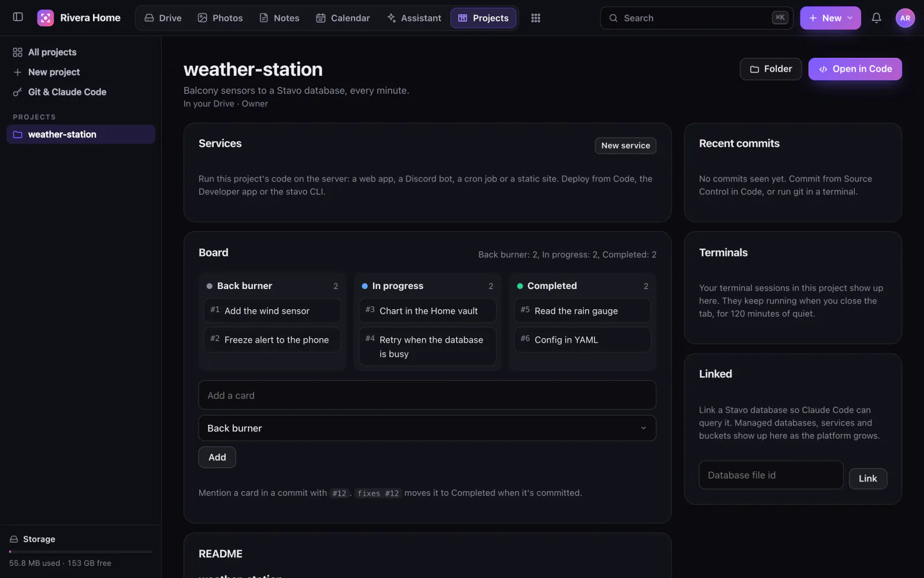Click the Drive tab icon
Viewport: 924px width, 578px height.
point(149,18)
